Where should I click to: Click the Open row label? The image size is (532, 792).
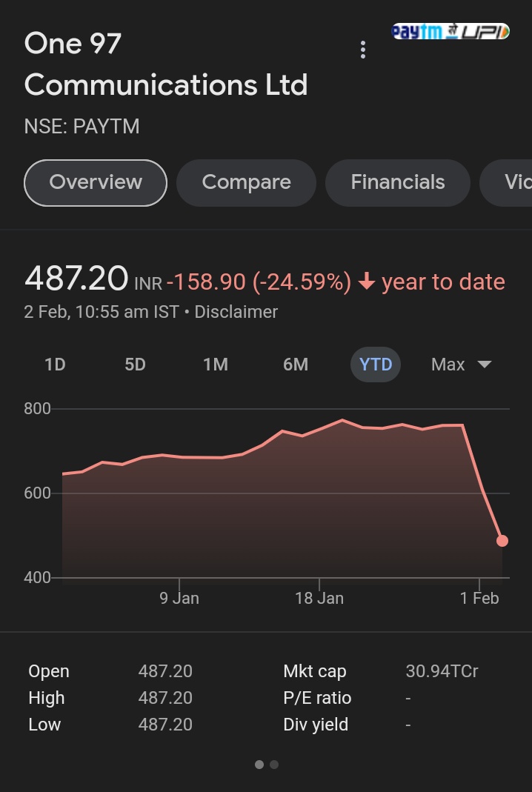(49, 671)
